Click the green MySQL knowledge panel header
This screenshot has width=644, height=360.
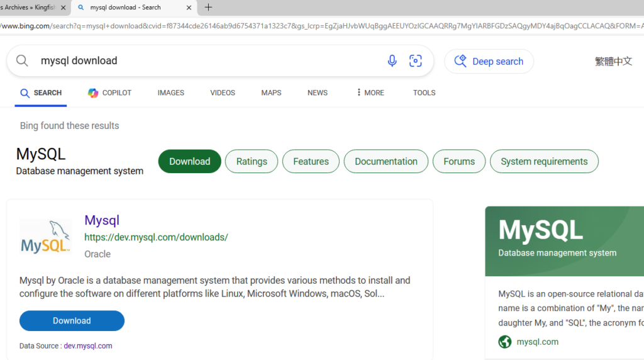(x=564, y=241)
